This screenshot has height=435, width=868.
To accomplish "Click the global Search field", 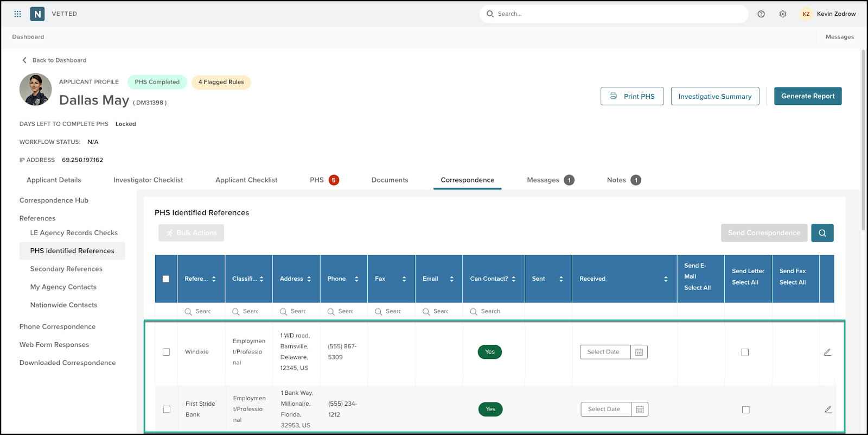I will coord(614,14).
